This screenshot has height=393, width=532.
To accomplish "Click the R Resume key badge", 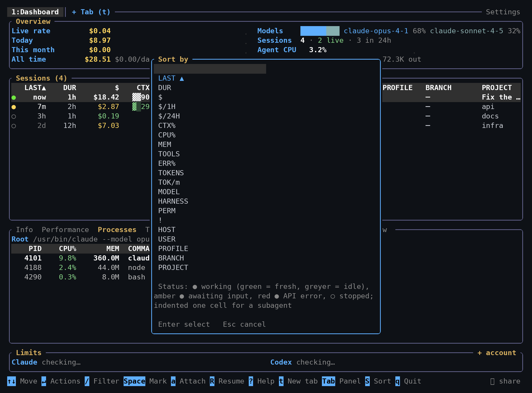I will point(212,381).
